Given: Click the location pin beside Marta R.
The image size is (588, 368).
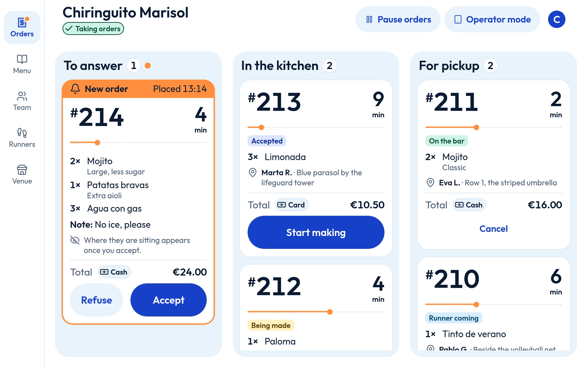Looking at the screenshot, I should [252, 172].
